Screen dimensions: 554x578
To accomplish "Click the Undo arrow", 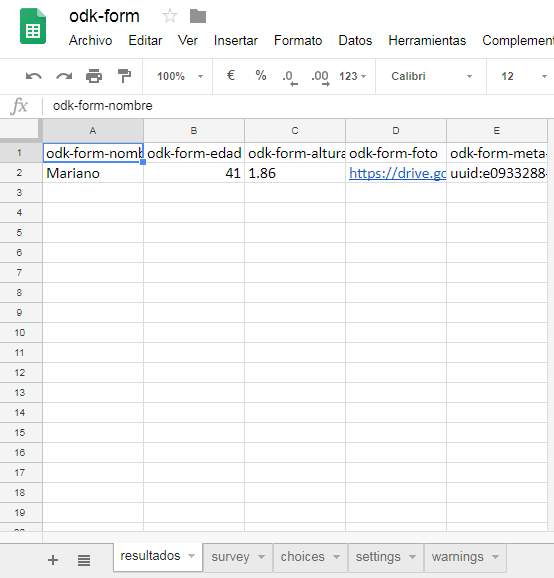I will coord(34,76).
